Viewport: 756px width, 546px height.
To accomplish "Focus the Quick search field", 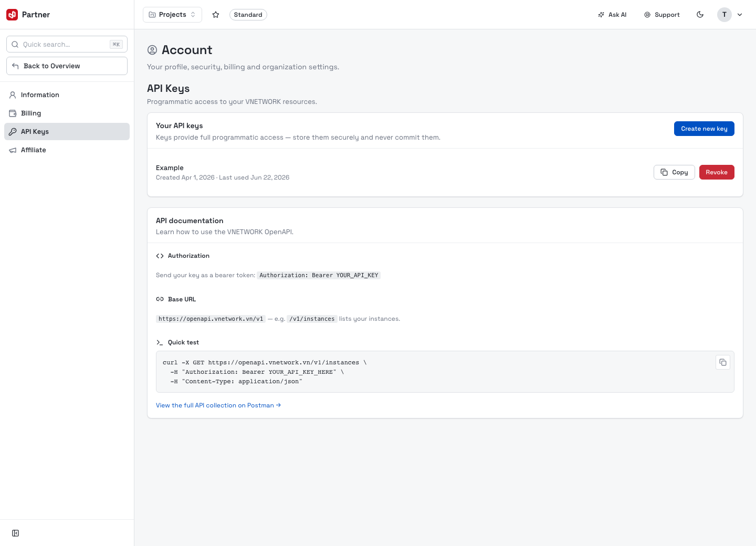I will pos(67,44).
